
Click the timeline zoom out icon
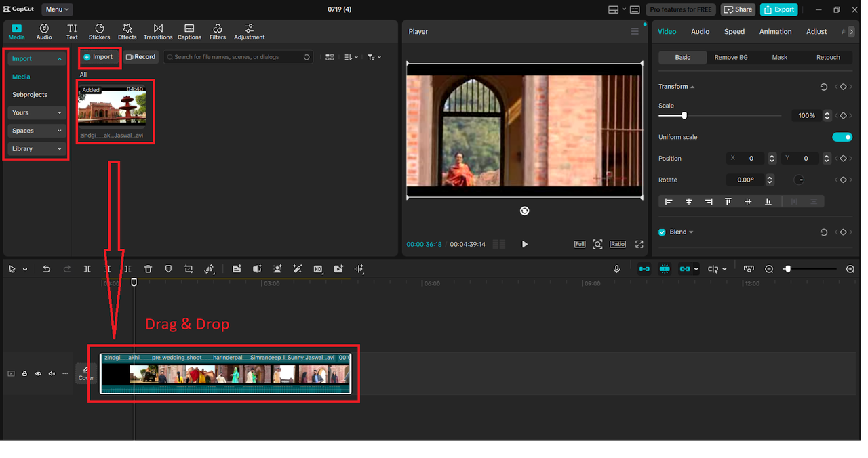tap(769, 269)
